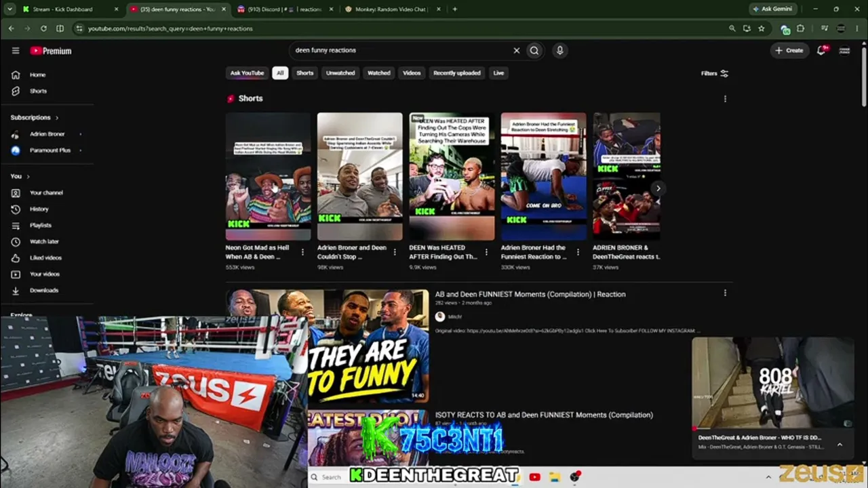Open more options for the Shorts shelf

pyautogui.click(x=725, y=99)
